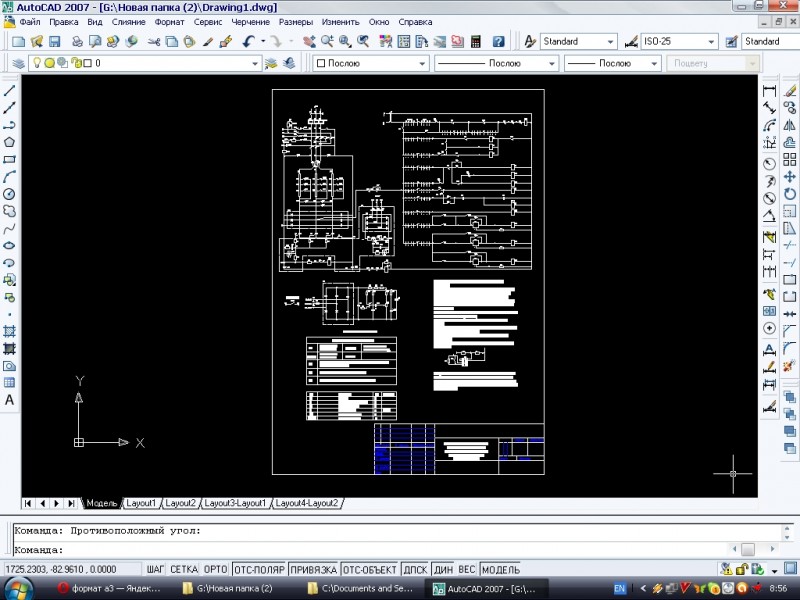This screenshot has height=600, width=800.
Task: Select the Hatch tool
Action: click(x=9, y=331)
